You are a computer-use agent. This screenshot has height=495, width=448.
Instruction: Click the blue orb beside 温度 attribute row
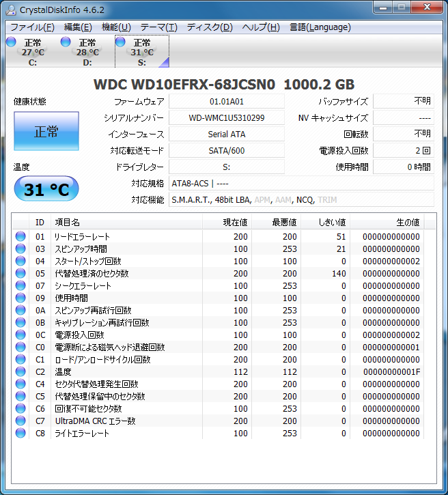[20, 372]
